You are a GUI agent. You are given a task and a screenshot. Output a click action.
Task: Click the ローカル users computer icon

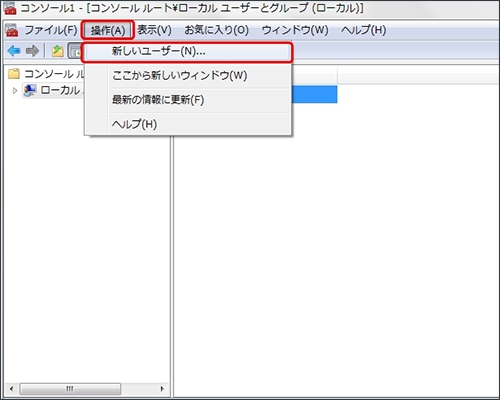(30, 90)
